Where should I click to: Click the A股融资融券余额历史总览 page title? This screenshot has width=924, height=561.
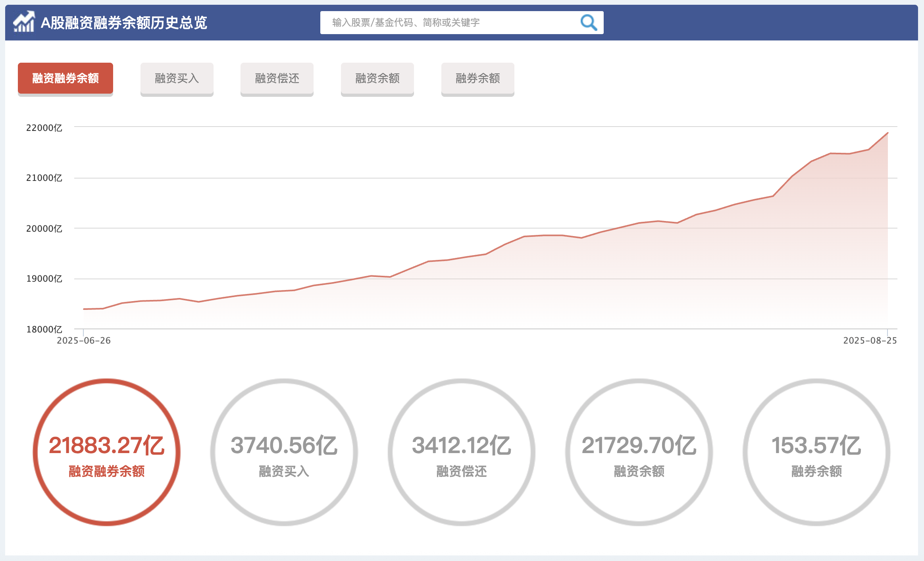tap(124, 23)
